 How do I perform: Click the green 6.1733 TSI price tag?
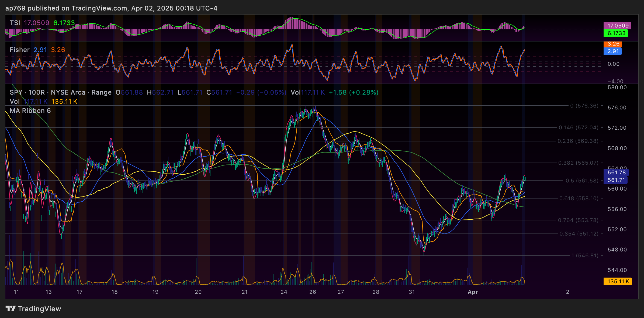tap(616, 33)
